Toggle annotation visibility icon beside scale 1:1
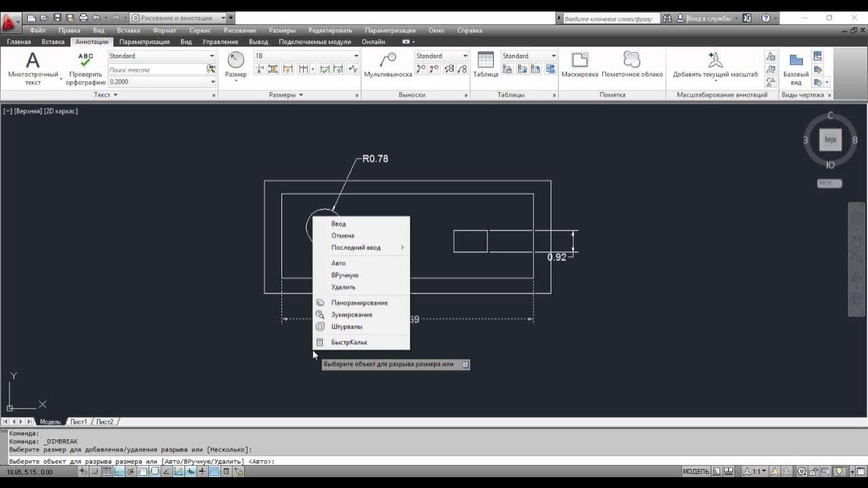 pos(774,472)
